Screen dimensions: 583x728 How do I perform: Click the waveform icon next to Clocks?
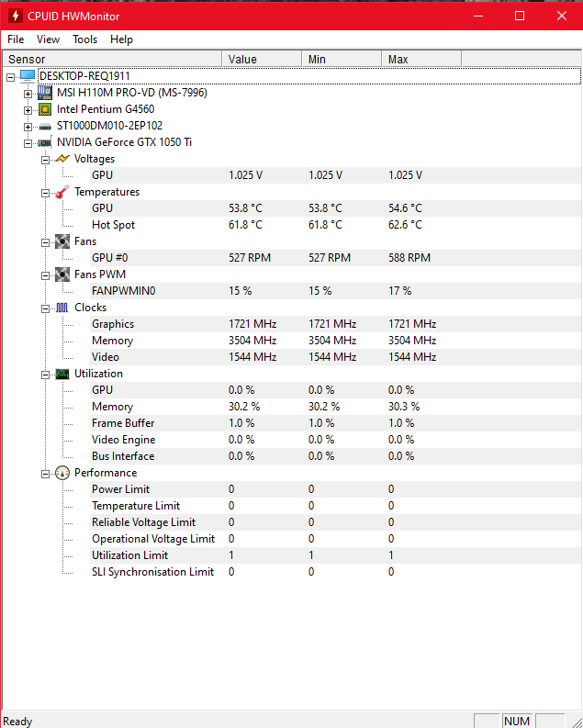tap(62, 308)
